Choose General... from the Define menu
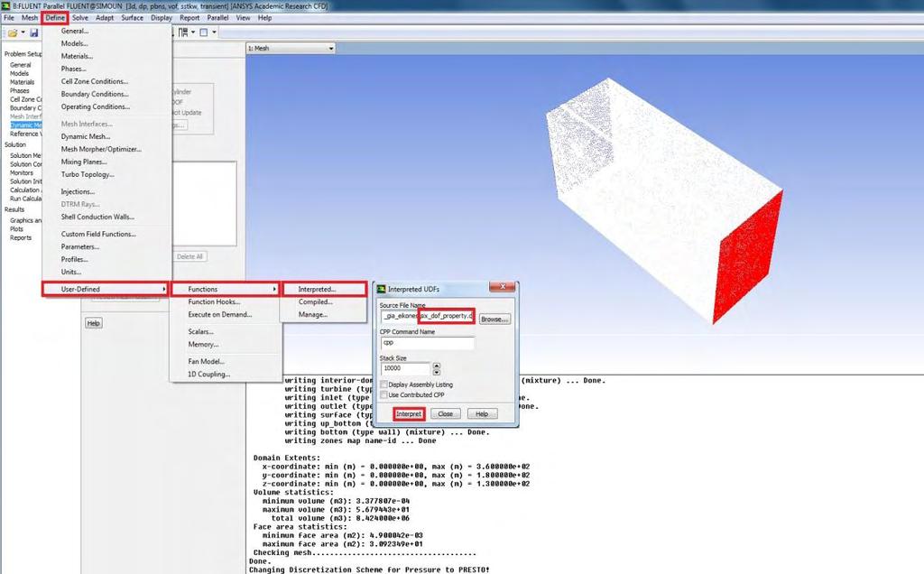Screen dimensions: 924x574 point(75,32)
